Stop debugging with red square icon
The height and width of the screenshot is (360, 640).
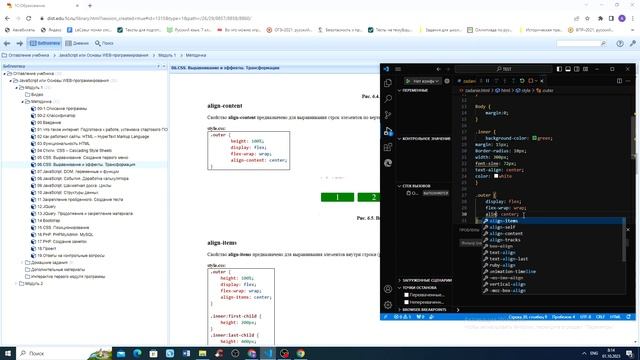(x=531, y=81)
